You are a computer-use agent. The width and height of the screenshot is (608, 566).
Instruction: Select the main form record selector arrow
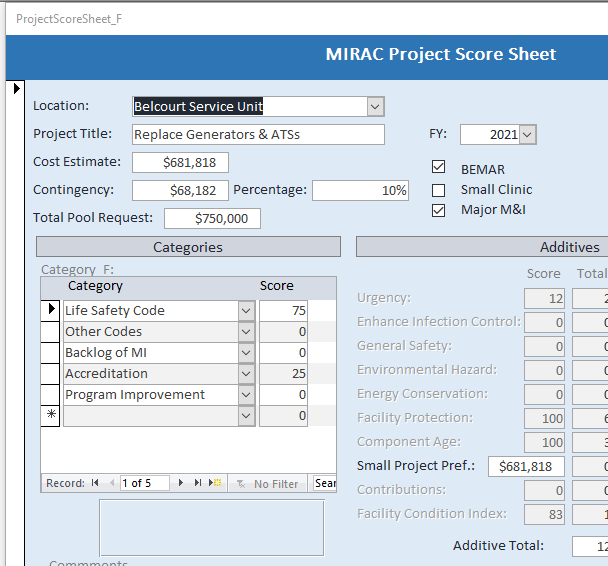16,88
